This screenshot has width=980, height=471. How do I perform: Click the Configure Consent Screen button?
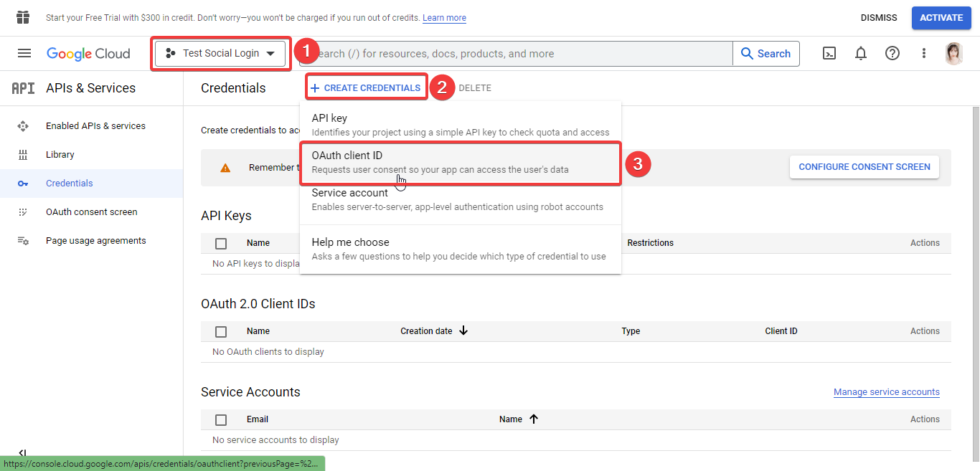864,167
